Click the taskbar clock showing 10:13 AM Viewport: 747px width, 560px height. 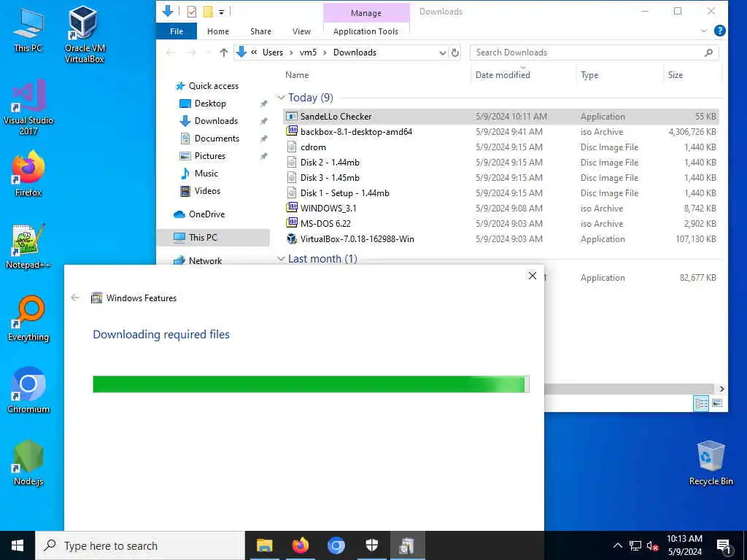coord(684,545)
